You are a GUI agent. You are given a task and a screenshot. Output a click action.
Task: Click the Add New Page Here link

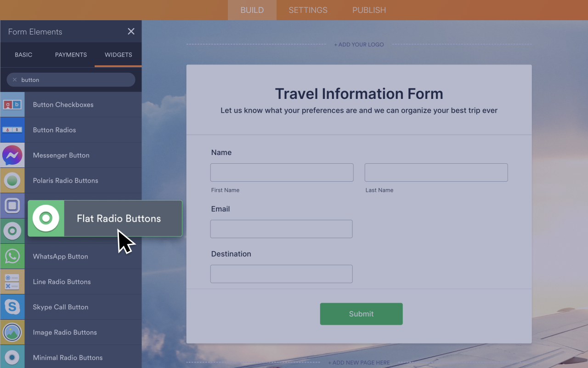(x=359, y=362)
